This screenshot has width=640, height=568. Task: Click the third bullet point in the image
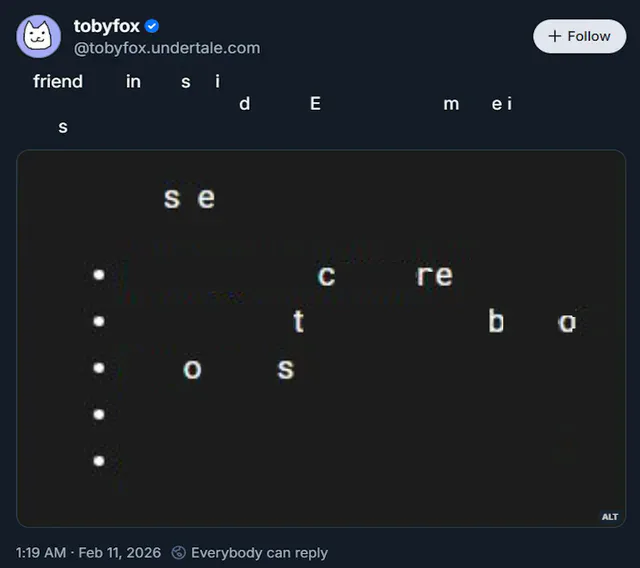[x=99, y=368]
